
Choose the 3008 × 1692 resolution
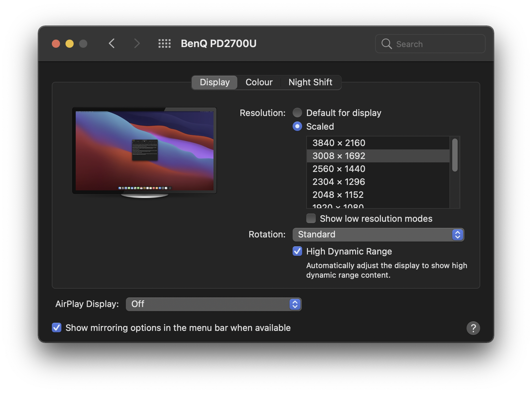pyautogui.click(x=378, y=156)
